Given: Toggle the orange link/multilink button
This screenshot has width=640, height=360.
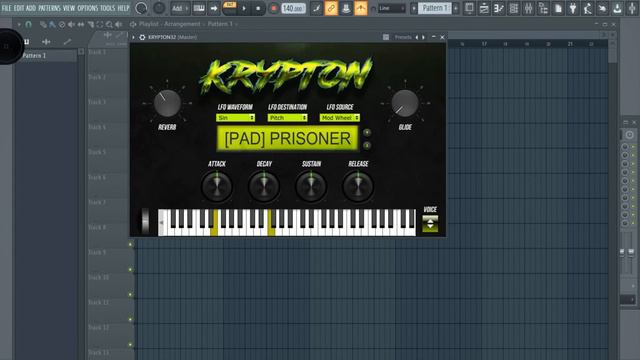Looking at the screenshot, I should tap(331, 8).
